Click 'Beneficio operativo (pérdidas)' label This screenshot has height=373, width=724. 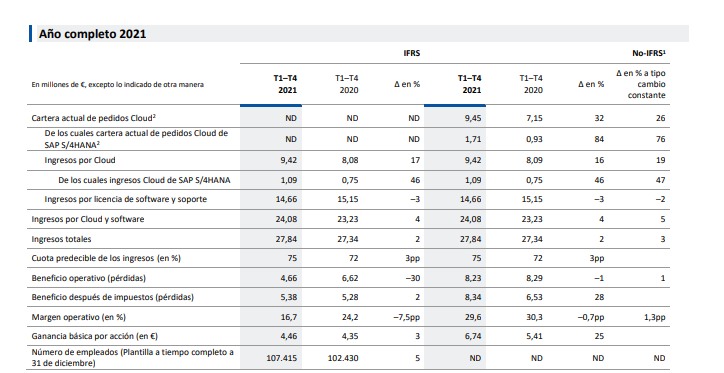(89, 278)
